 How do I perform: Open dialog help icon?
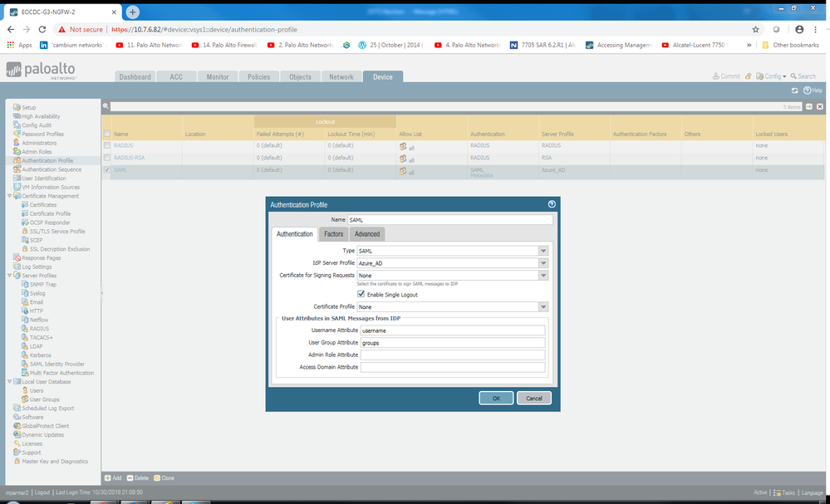tap(552, 204)
